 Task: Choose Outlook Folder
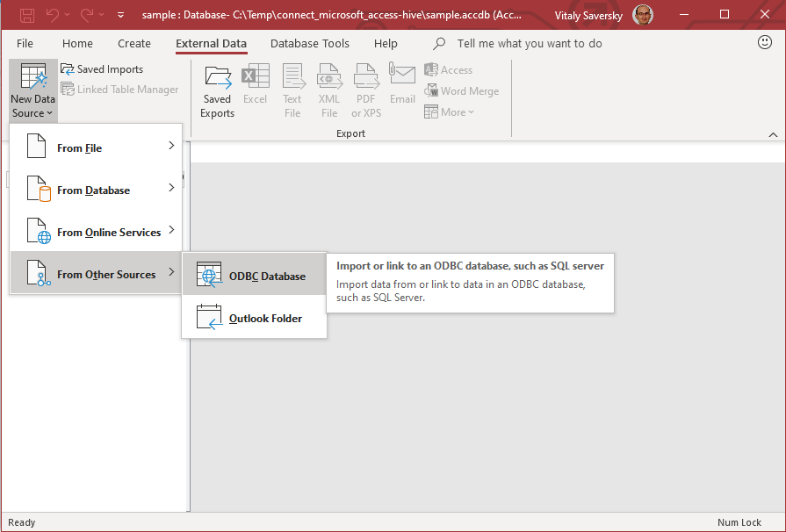[254, 318]
